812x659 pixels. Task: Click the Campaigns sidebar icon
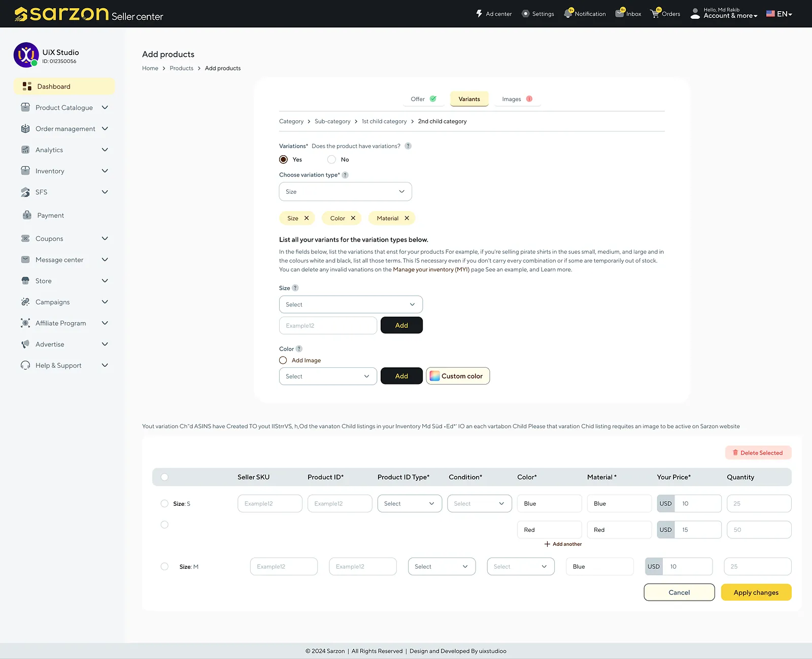pyautogui.click(x=25, y=302)
